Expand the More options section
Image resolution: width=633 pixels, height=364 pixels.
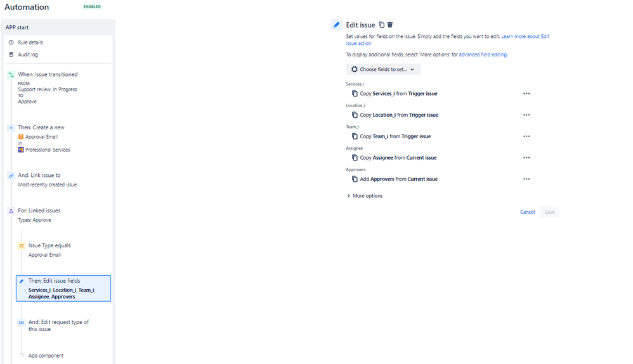(365, 196)
